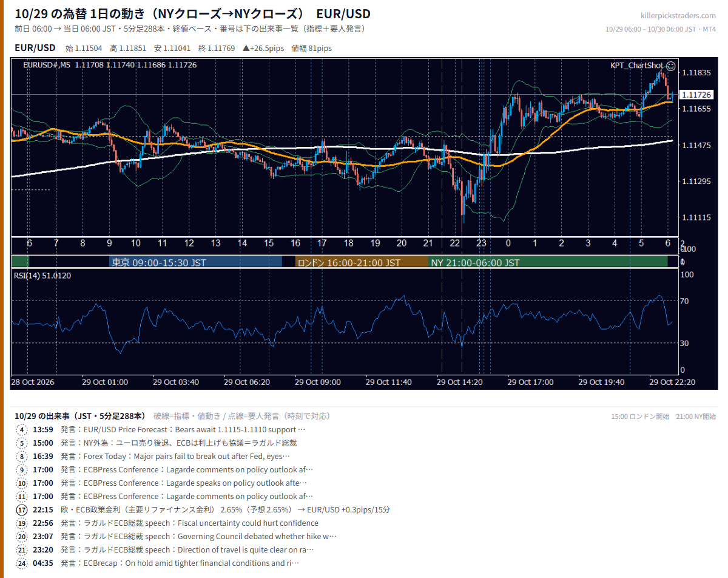Click the 04:35 ECBrecap event row
Viewport: 728px width, 578px height.
click(x=158, y=563)
